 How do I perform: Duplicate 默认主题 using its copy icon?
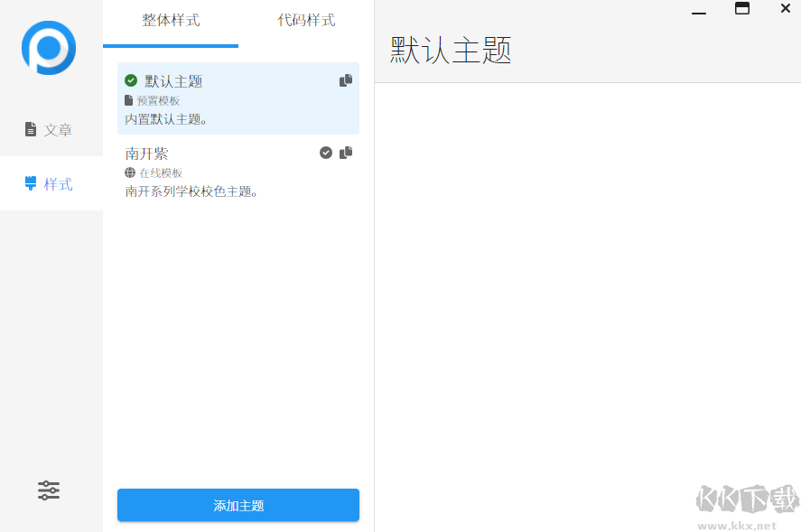(345, 79)
